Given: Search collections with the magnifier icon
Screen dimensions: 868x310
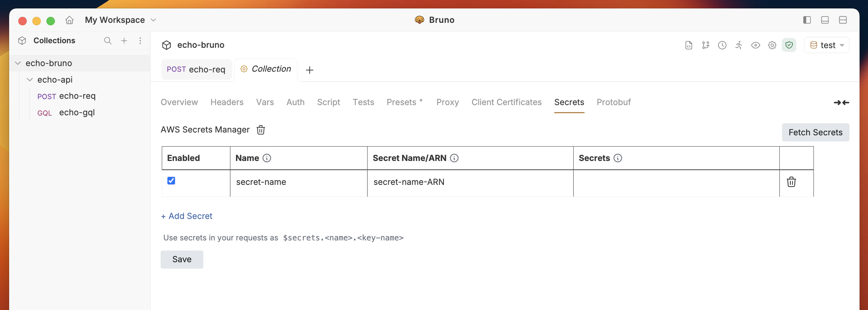Looking at the screenshot, I should coord(108,41).
